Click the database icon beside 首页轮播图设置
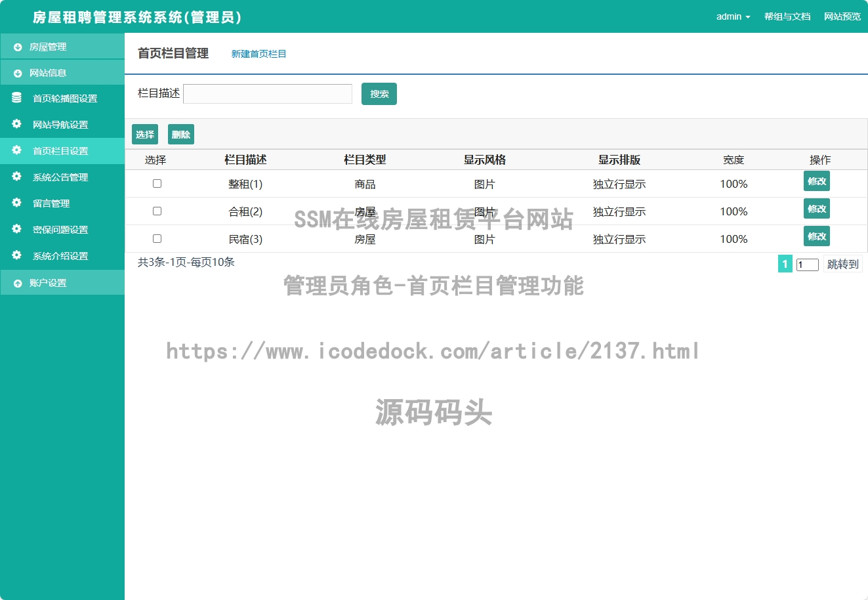Image resolution: width=868 pixels, height=600 pixels. [16, 98]
